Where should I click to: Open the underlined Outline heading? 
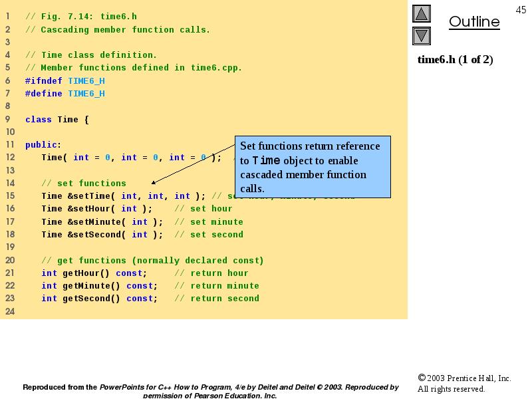(x=474, y=22)
